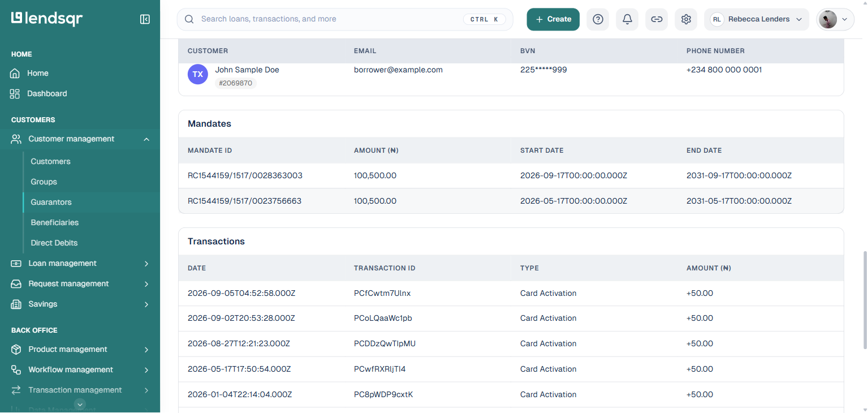868x413 pixels.
Task: Open Direct Debits submenu item
Action: click(54, 243)
